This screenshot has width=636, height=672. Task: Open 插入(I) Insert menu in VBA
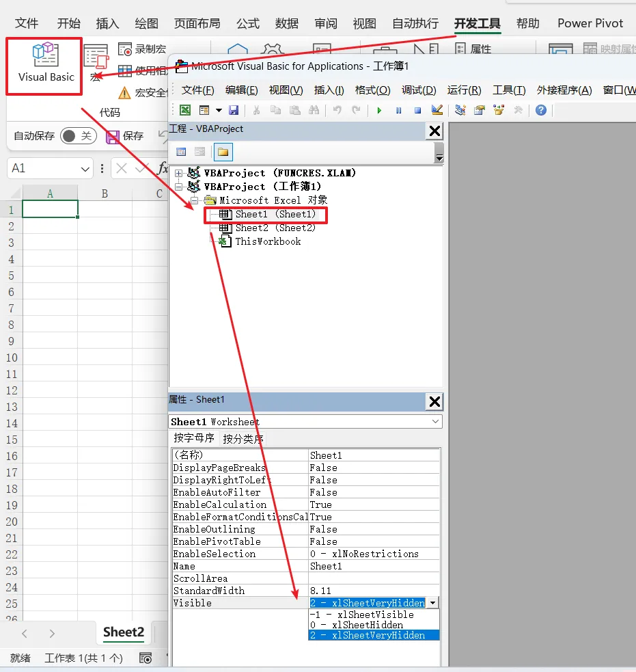329,90
